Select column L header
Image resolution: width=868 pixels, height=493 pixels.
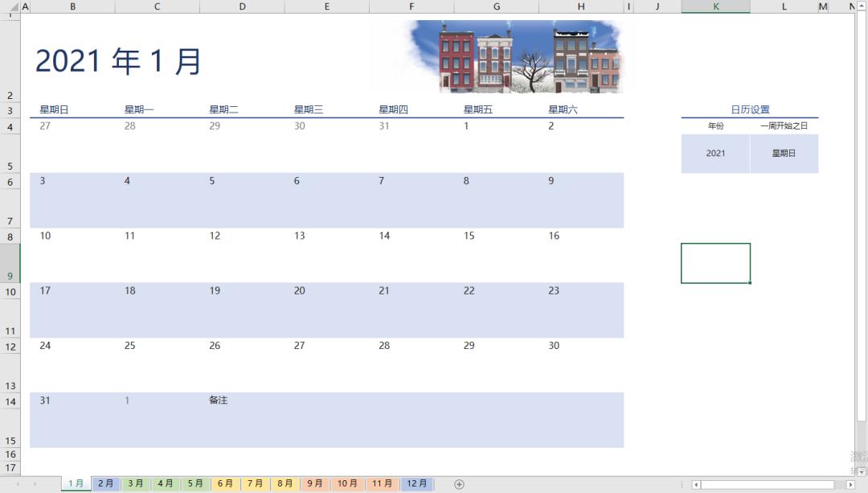pyautogui.click(x=784, y=6)
